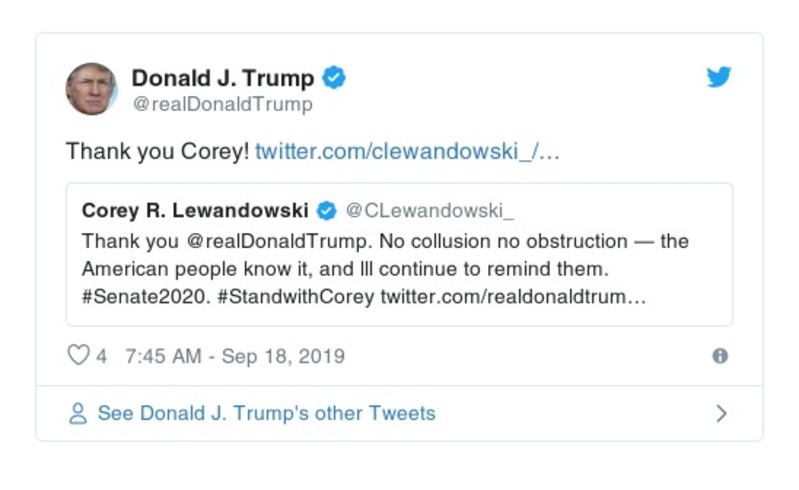The image size is (799, 490).
Task: Open the tweet info icon
Action: point(719,356)
